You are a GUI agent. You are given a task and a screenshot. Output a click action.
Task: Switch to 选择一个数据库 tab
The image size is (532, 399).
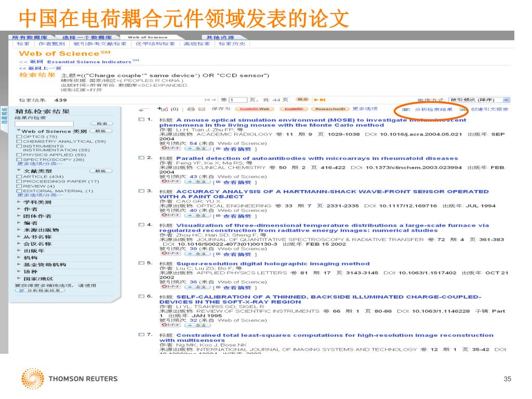pyautogui.click(x=87, y=37)
